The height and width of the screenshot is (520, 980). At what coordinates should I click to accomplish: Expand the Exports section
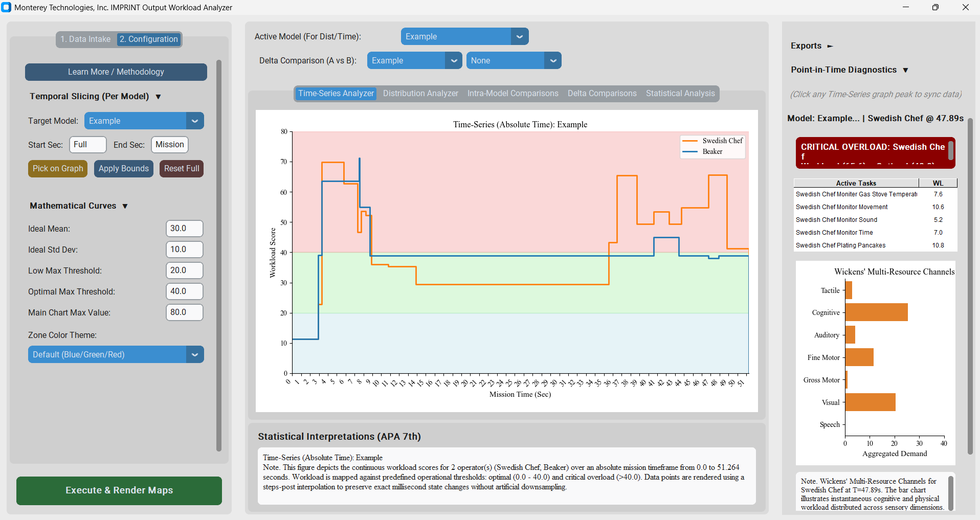[812, 46]
